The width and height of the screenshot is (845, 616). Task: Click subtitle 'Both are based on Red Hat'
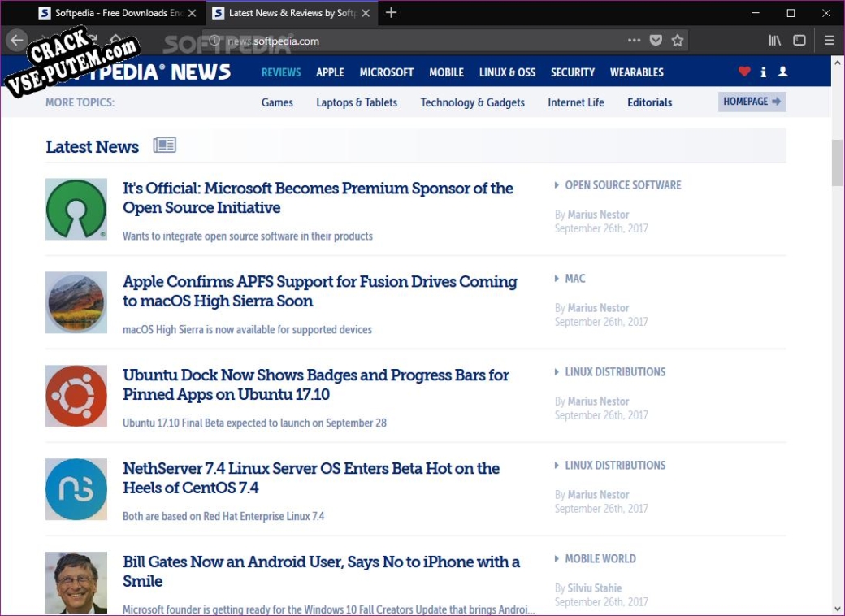(223, 516)
